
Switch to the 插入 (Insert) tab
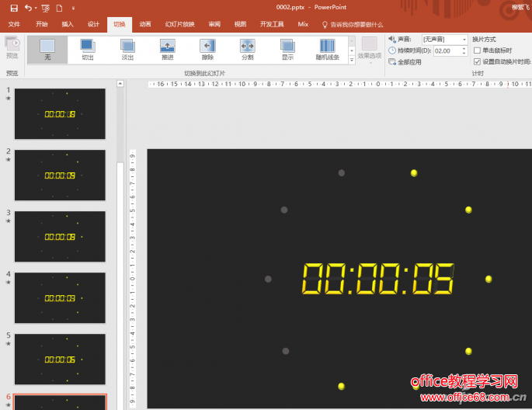pos(68,24)
